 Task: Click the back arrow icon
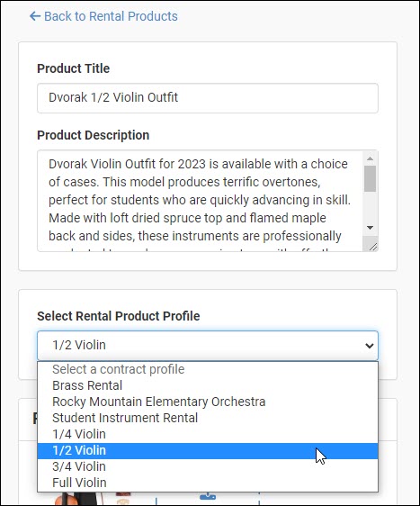35,16
